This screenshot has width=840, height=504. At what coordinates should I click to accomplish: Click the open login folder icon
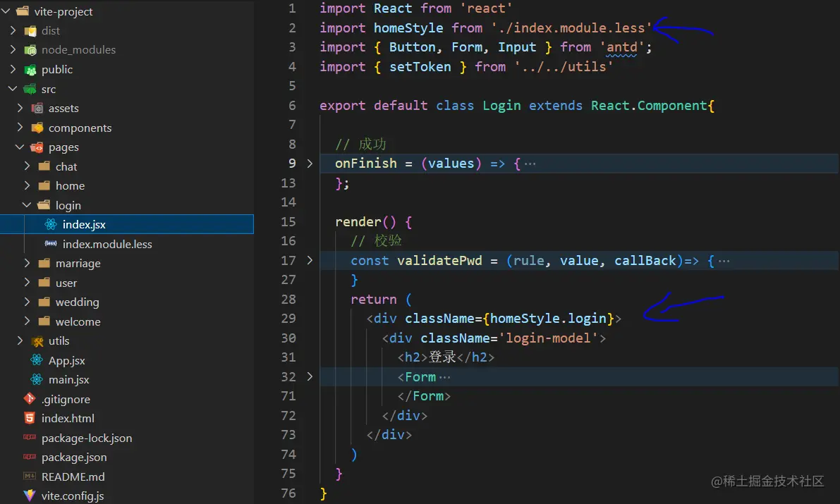[44, 205]
